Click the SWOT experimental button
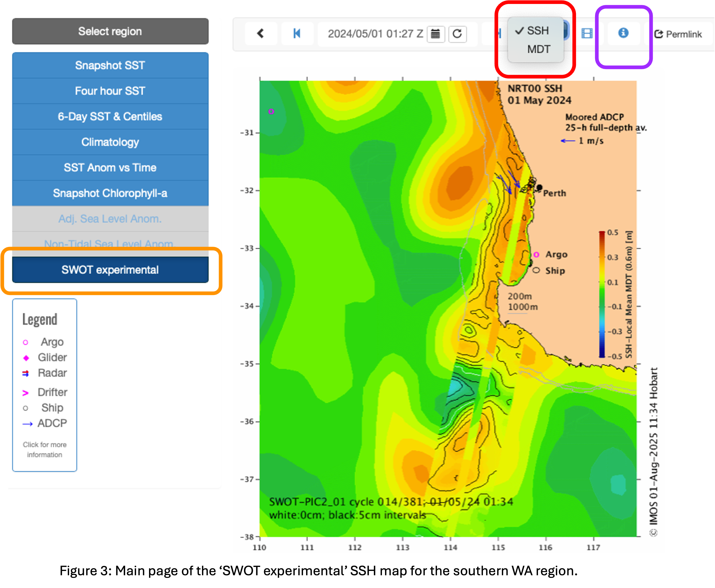The height and width of the screenshot is (588, 715). click(x=110, y=270)
